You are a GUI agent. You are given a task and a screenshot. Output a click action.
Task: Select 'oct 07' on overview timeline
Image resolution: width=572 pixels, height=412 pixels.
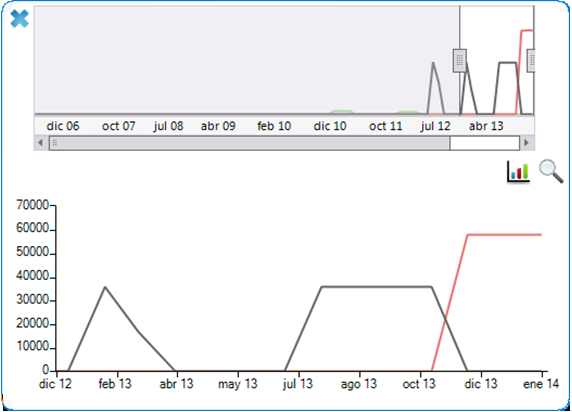tap(119, 126)
